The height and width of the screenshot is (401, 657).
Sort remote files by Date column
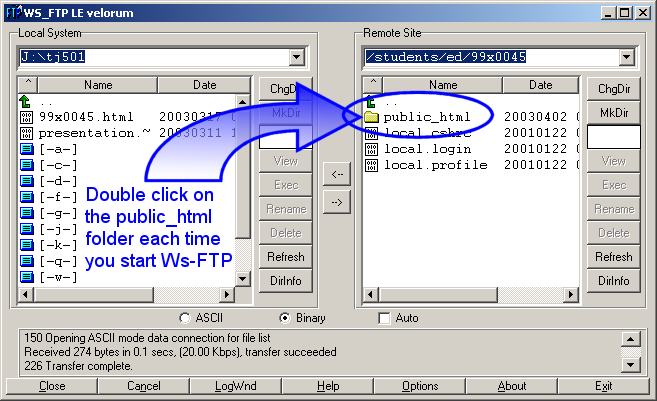pyautogui.click(x=541, y=85)
